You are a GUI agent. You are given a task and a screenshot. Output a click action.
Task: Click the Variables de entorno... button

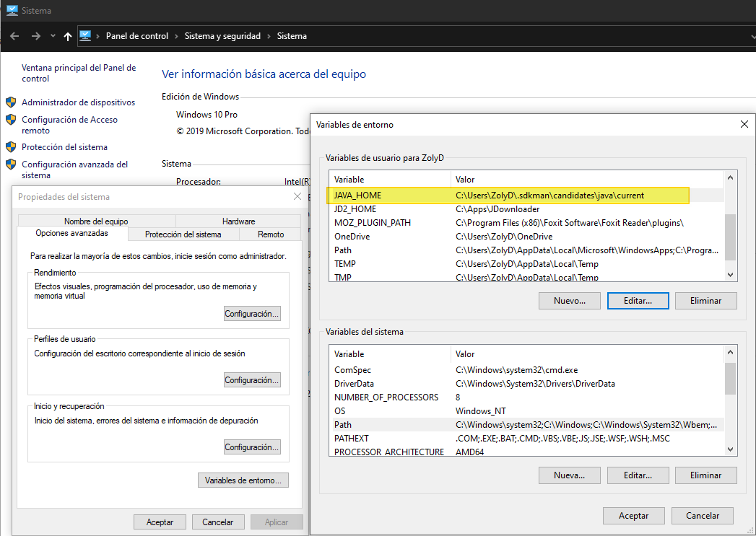[x=243, y=480]
